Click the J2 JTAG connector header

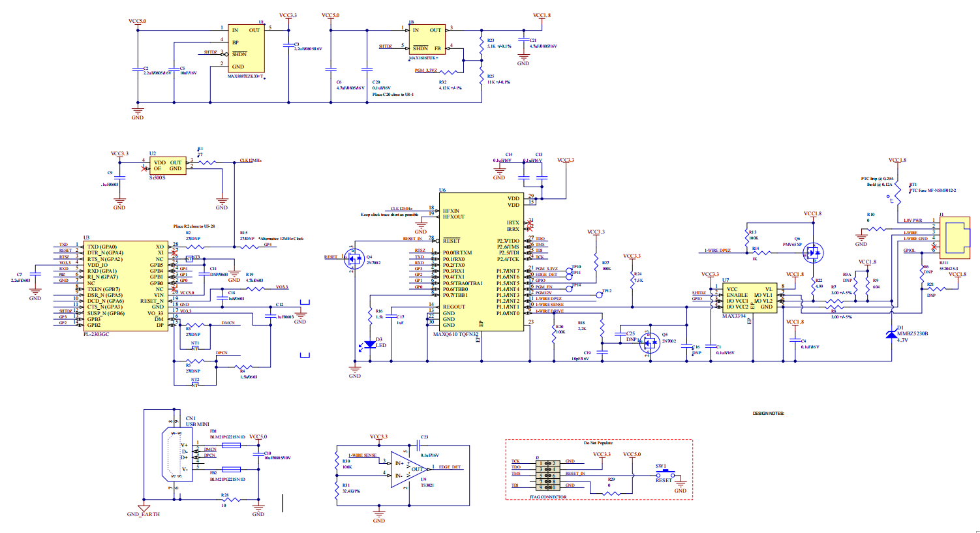pyautogui.click(x=548, y=475)
